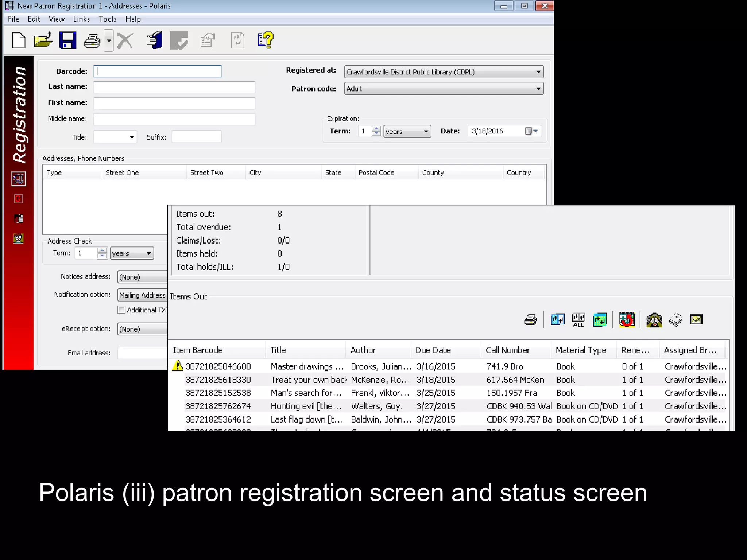Image resolution: width=747 pixels, height=560 pixels.
Task: Open the help question mark icon
Action: tap(266, 40)
